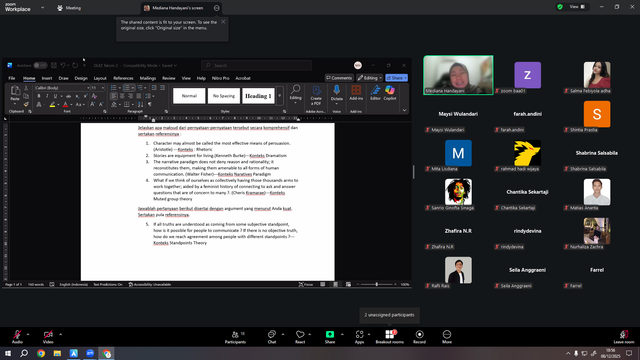The width and height of the screenshot is (640, 360).
Task: Click the Format Painter brush icon
Action: click(x=26, y=104)
